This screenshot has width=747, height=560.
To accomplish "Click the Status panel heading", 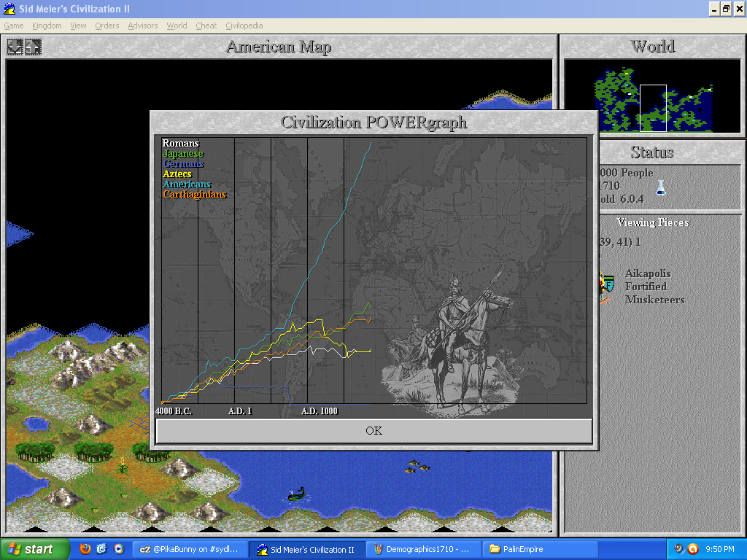I will (652, 152).
